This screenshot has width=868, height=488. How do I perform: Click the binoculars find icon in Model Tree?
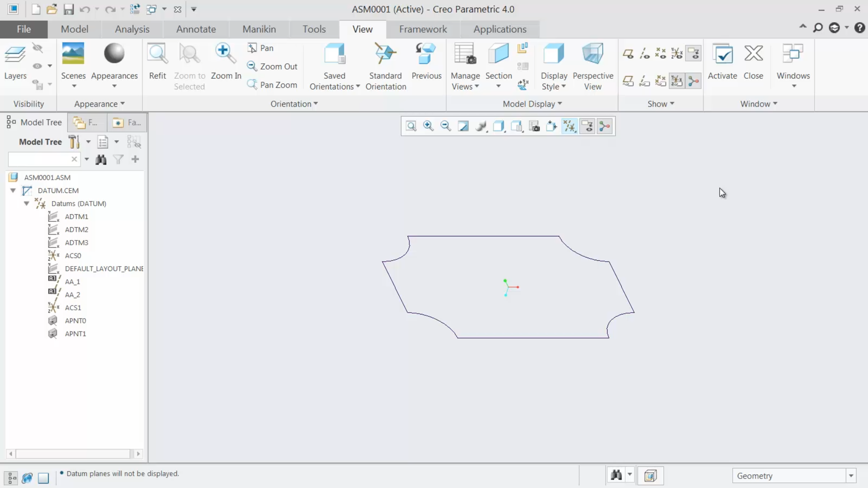pyautogui.click(x=101, y=159)
